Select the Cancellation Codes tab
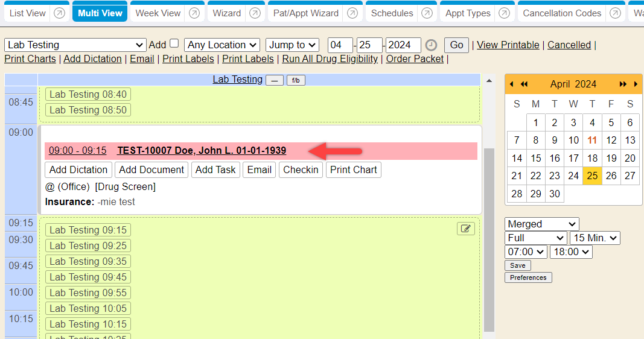Screen dimensions: 644x339 point(561,13)
